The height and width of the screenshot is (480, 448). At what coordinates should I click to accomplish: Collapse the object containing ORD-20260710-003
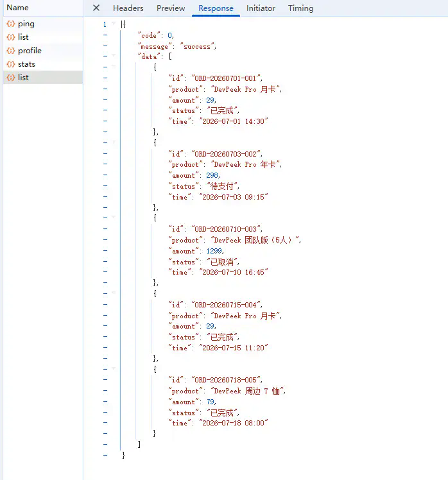click(x=114, y=218)
